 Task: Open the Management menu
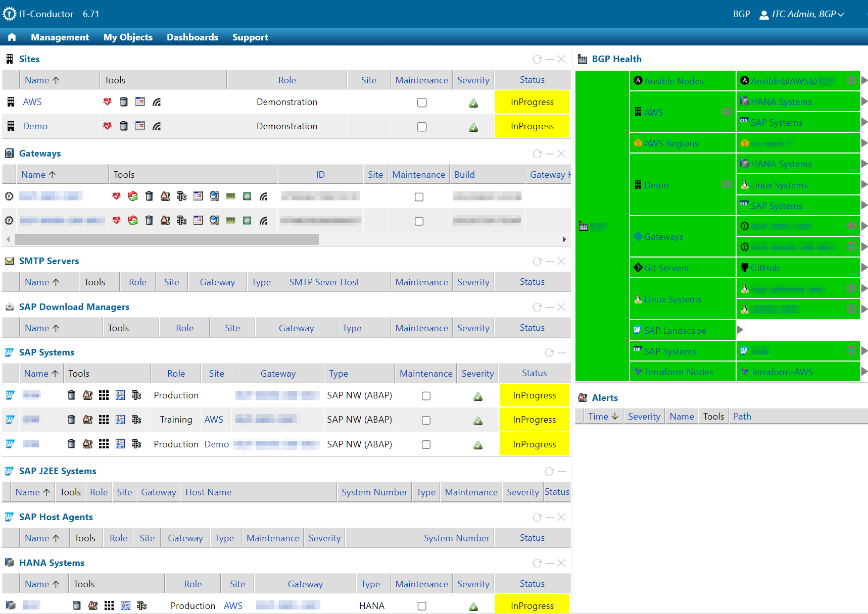pos(60,37)
